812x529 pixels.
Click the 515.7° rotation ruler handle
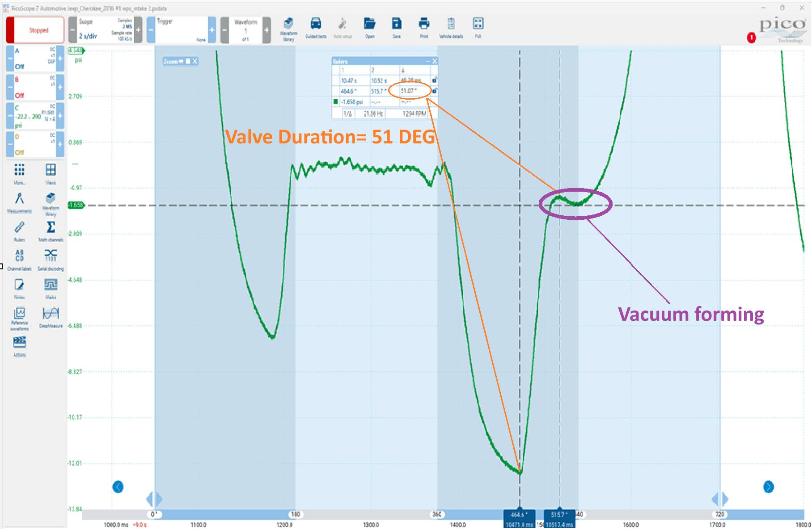pos(559,515)
